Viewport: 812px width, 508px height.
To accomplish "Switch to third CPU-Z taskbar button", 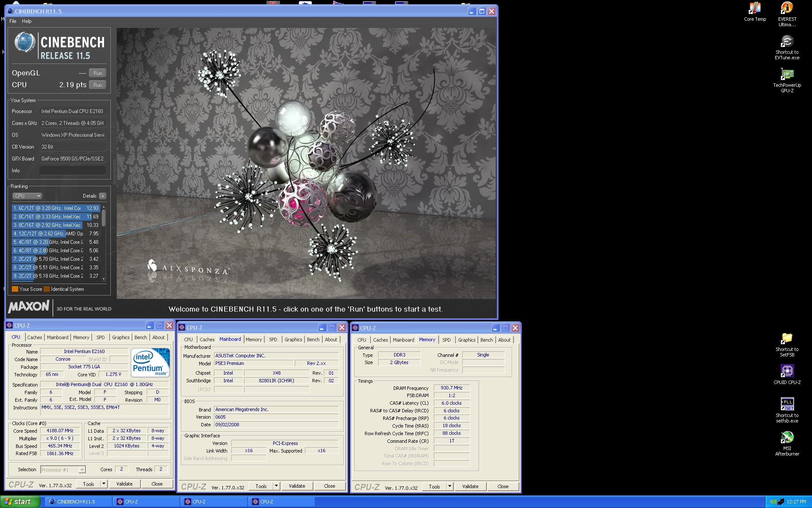I will tap(281, 502).
